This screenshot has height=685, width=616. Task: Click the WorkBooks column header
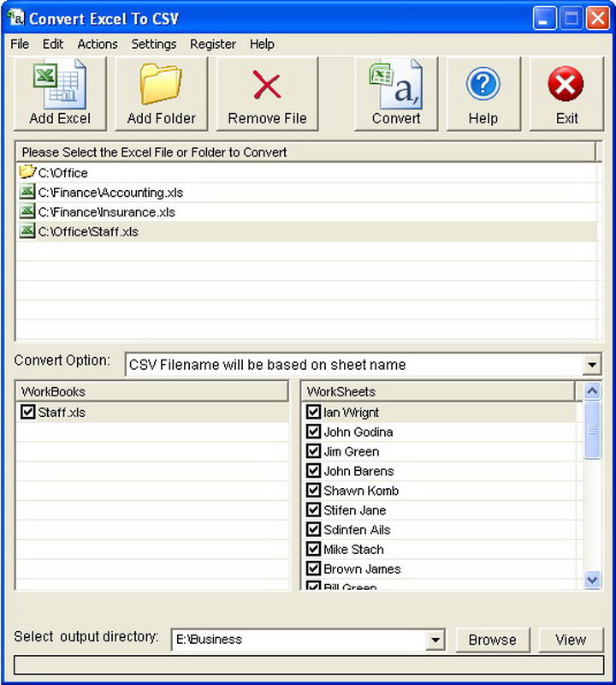pyautogui.click(x=152, y=391)
